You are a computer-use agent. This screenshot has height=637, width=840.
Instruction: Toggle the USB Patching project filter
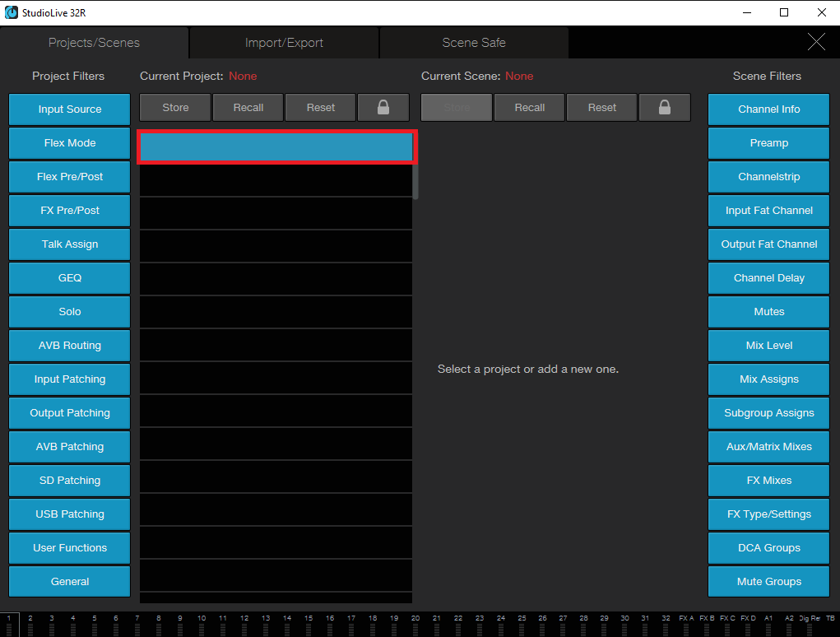pyautogui.click(x=70, y=514)
